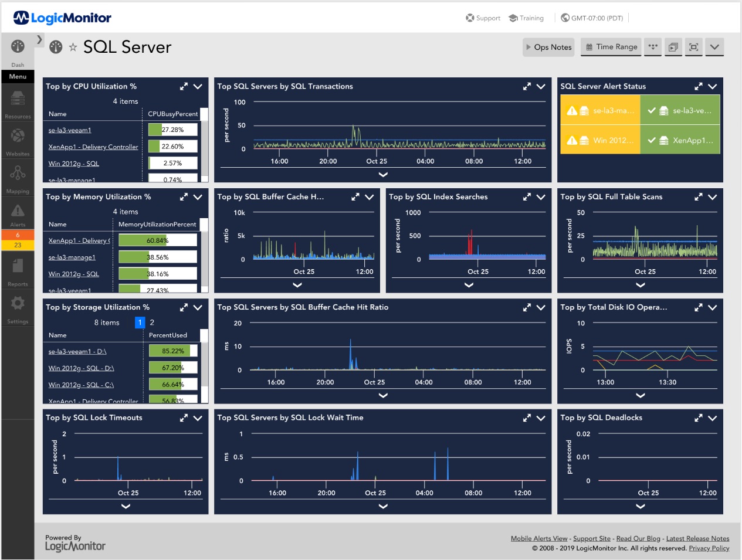Screen dimensions: 742x560
Task: Open menu chevron of Alert Status widget
Action: pos(713,86)
